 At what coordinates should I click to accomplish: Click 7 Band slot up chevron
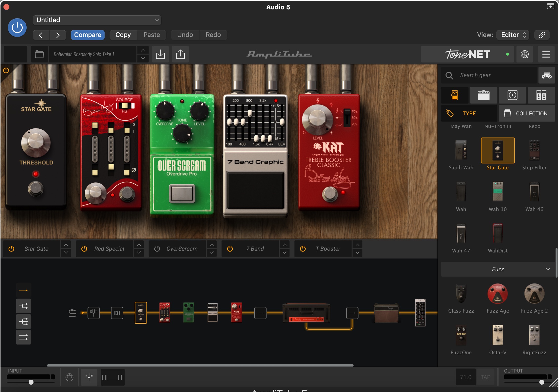click(284, 245)
